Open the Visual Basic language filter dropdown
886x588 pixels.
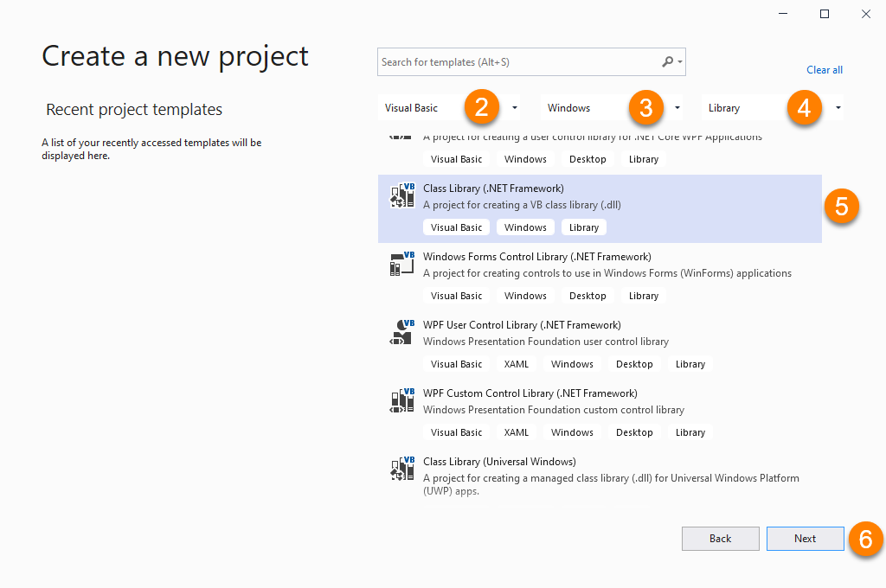515,108
